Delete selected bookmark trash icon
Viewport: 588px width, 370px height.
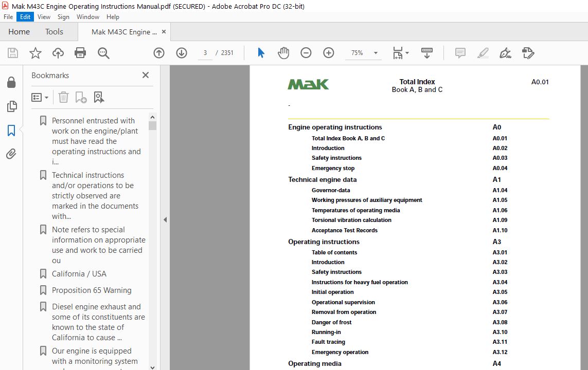[63, 97]
